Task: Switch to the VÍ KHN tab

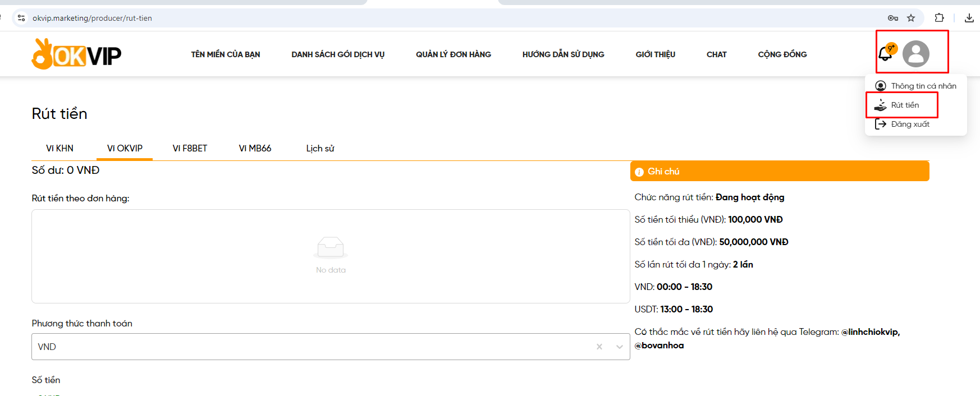Action: coord(59,148)
